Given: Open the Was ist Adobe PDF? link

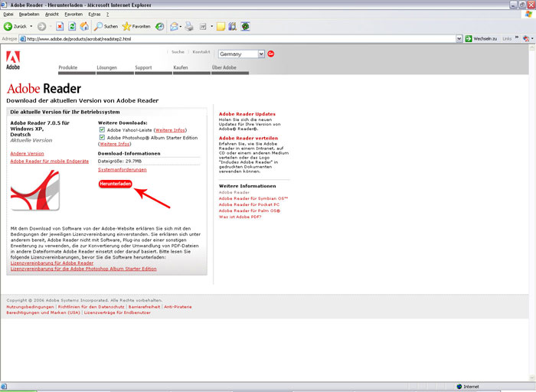Looking at the screenshot, I should (x=240, y=217).
